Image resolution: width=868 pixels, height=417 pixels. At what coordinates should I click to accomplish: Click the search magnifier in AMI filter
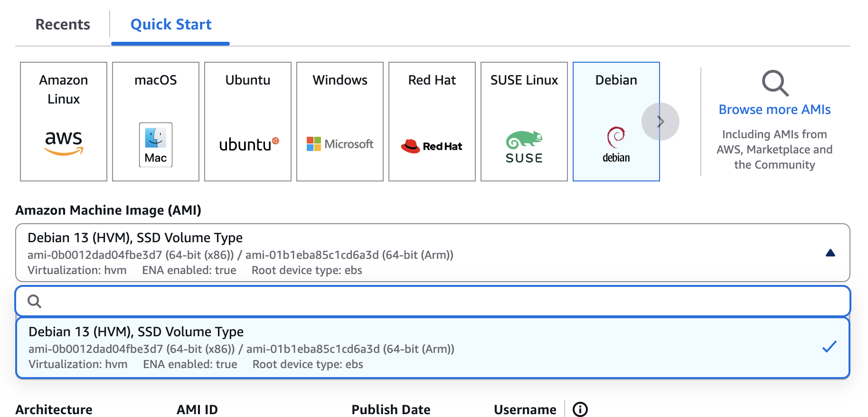click(34, 301)
